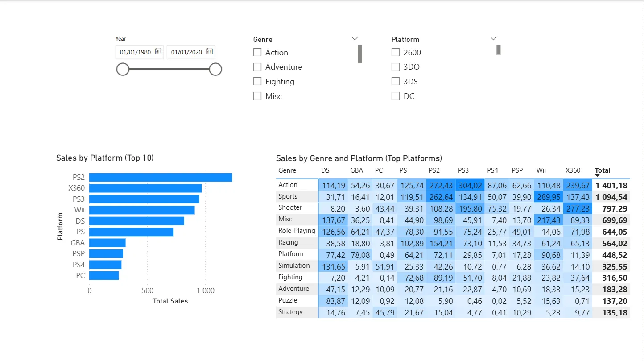Check the Misc genre option
Screen dimensions: 644x361
[257, 96]
